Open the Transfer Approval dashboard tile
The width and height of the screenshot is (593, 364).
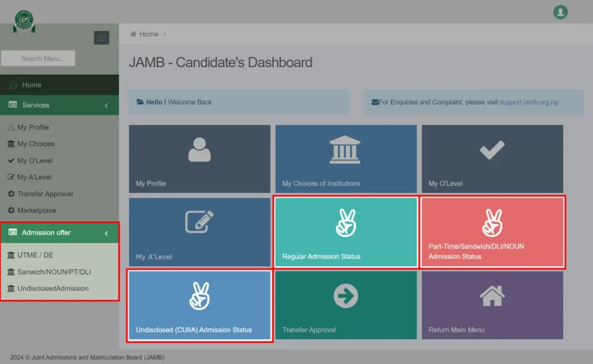click(x=346, y=305)
